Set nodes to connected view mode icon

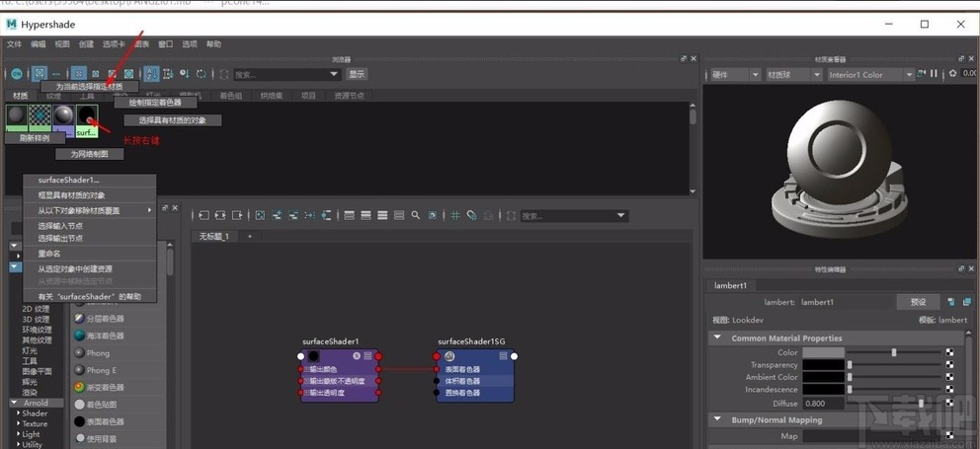click(x=366, y=215)
